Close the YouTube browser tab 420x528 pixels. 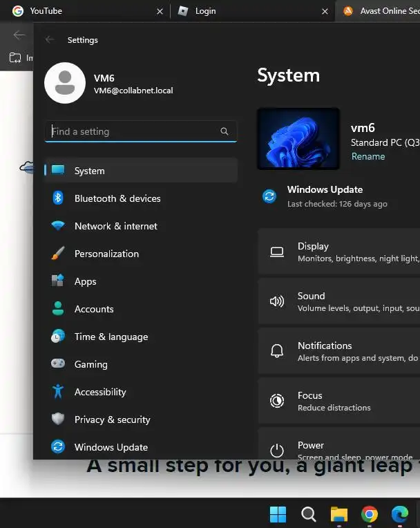point(160,12)
